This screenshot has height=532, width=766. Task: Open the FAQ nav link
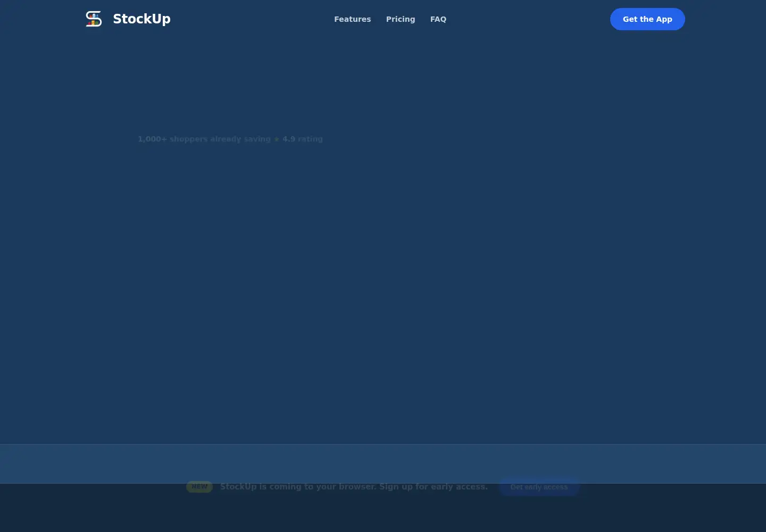[x=438, y=19]
